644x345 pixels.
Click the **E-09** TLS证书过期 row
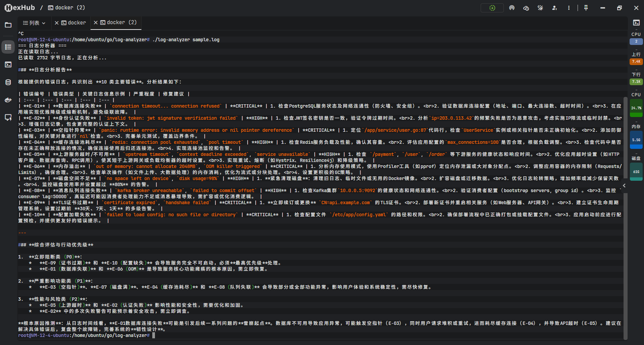click(320, 206)
